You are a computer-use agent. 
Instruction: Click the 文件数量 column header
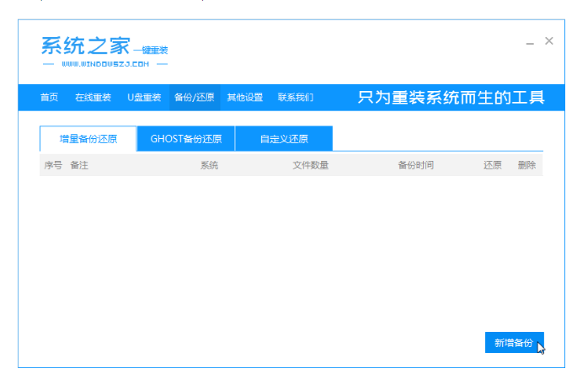(x=311, y=165)
